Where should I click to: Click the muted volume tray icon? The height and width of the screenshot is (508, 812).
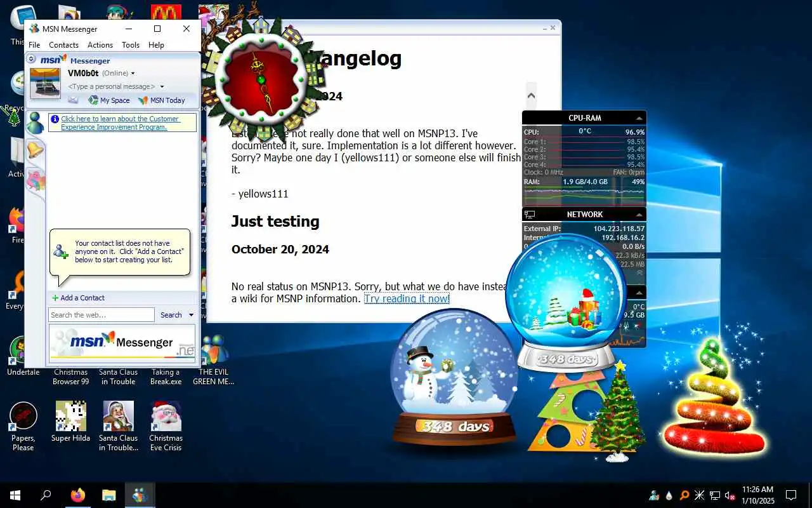(730, 495)
